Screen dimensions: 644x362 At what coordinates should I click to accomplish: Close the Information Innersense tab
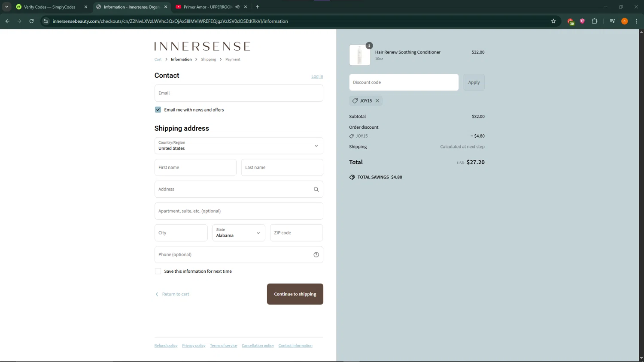click(166, 7)
